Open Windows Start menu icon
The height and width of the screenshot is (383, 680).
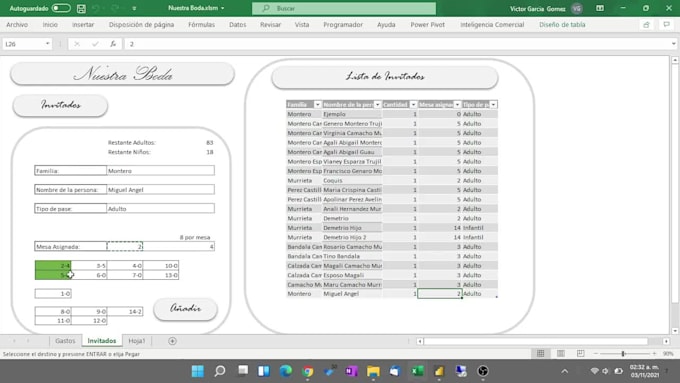click(x=198, y=371)
